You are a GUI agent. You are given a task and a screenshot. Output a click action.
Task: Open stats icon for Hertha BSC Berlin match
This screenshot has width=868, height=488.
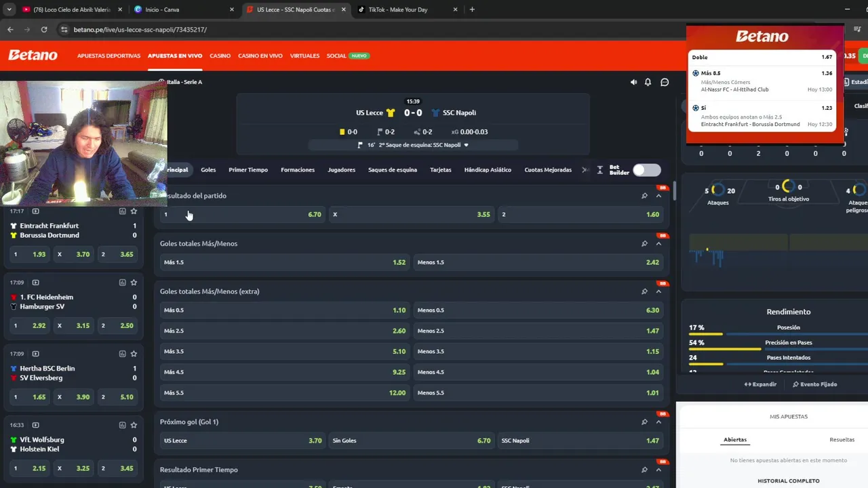[x=122, y=354]
